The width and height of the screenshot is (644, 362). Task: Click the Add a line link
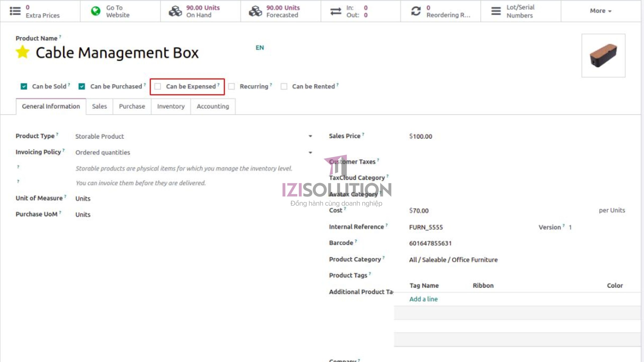[x=423, y=299]
